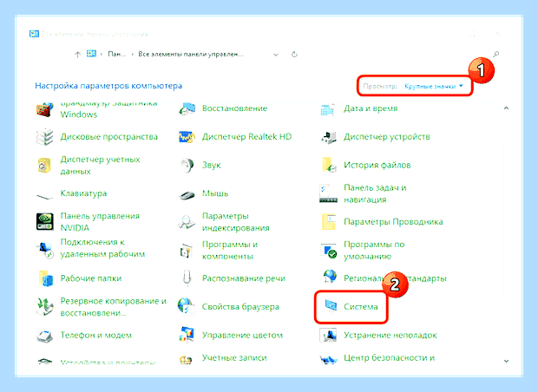This screenshot has width=538, height=392.
Task: Click the Дата и время link text
Action: pos(371,108)
